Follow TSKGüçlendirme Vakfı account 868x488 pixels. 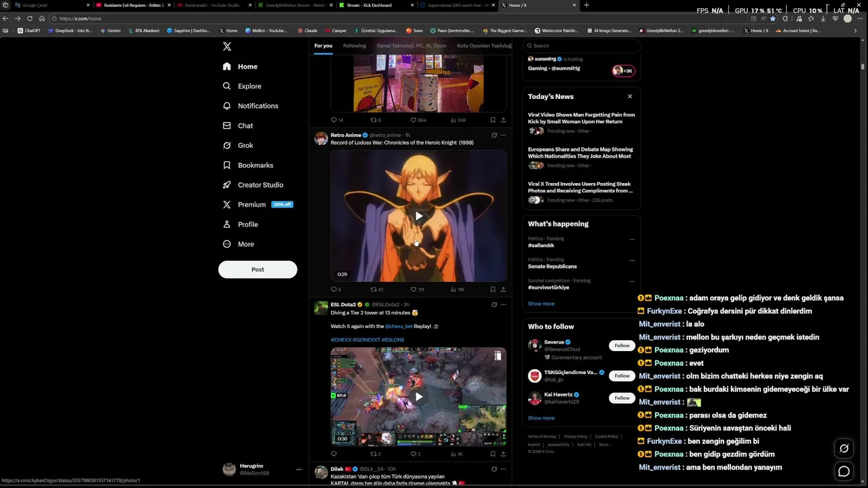(x=622, y=375)
